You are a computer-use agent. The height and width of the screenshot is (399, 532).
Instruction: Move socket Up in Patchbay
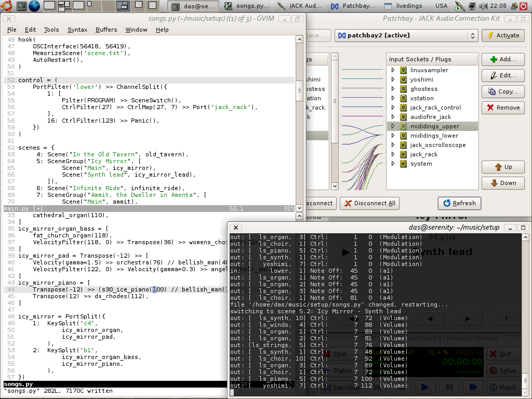coord(503,167)
